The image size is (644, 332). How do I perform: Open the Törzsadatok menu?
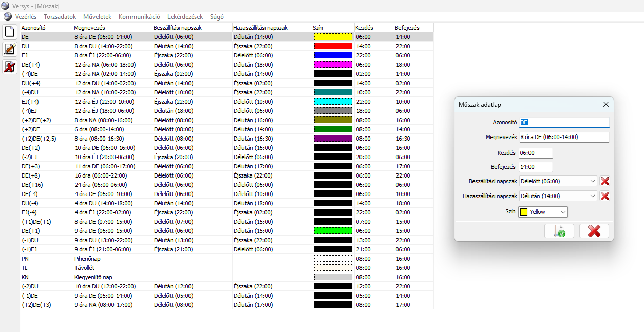click(59, 16)
